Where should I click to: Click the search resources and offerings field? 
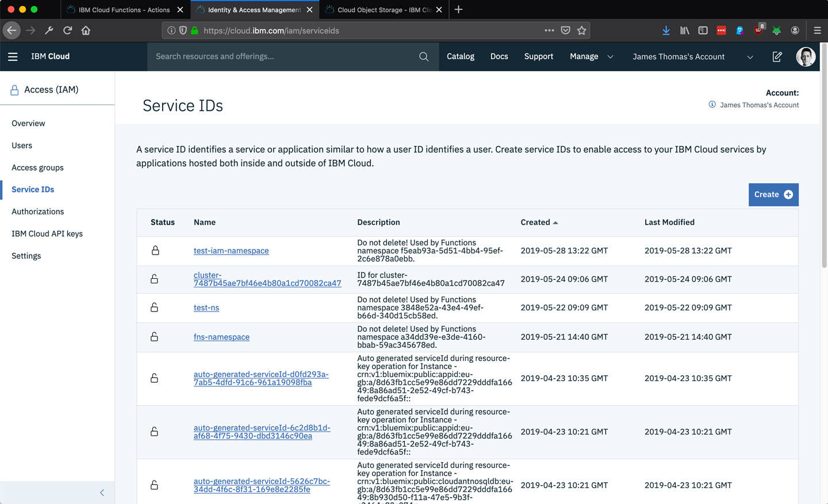(282, 56)
